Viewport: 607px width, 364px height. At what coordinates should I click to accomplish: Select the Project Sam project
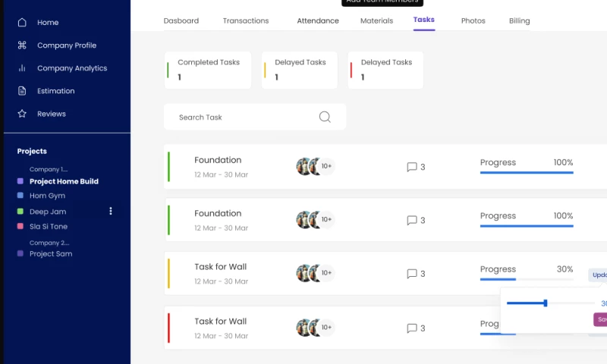pyautogui.click(x=51, y=254)
